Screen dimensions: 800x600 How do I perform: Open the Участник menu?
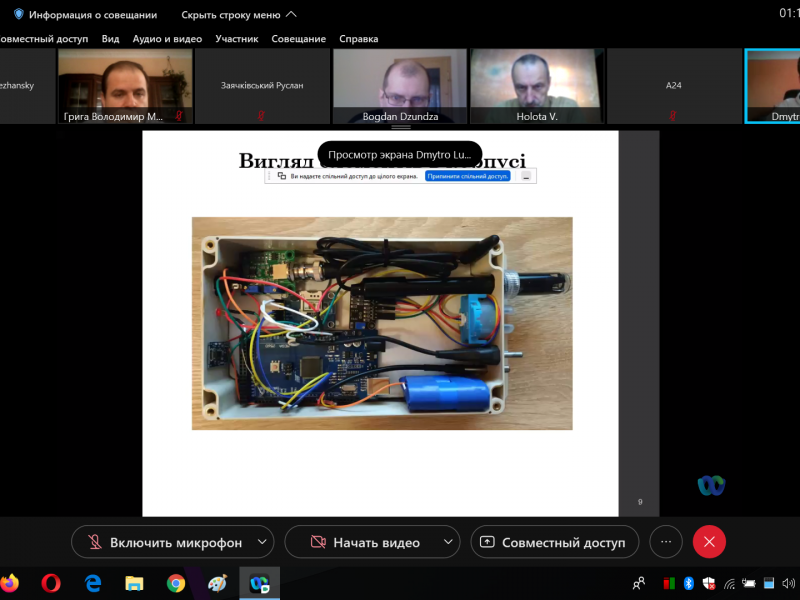[x=237, y=39]
